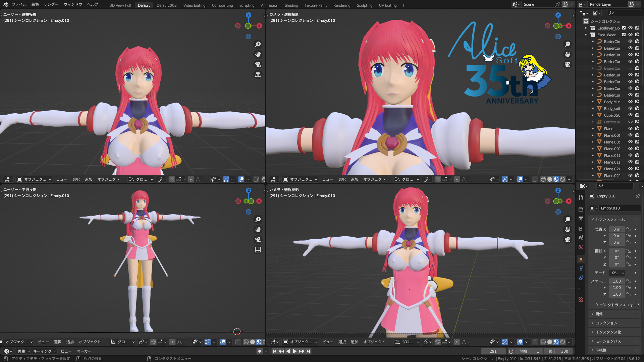
Task: Play animation forward in timeline
Action: pos(295,351)
